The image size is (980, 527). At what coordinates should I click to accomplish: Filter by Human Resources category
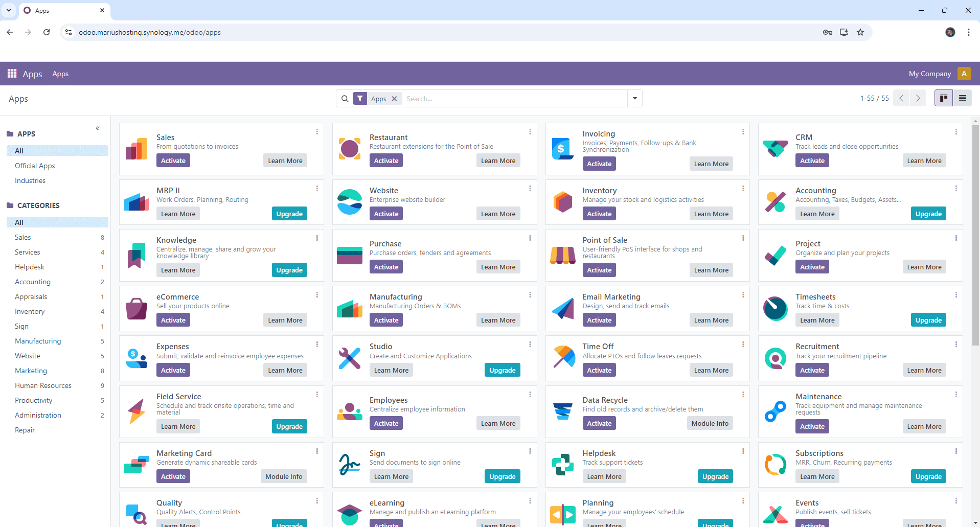[57, 385]
